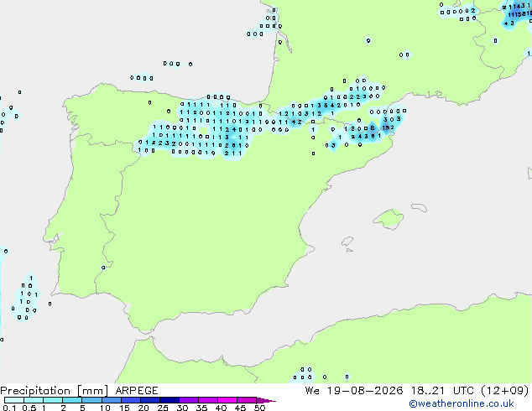Click the 20–25 mm legend swatch
The image size is (532, 411).
(149, 400)
